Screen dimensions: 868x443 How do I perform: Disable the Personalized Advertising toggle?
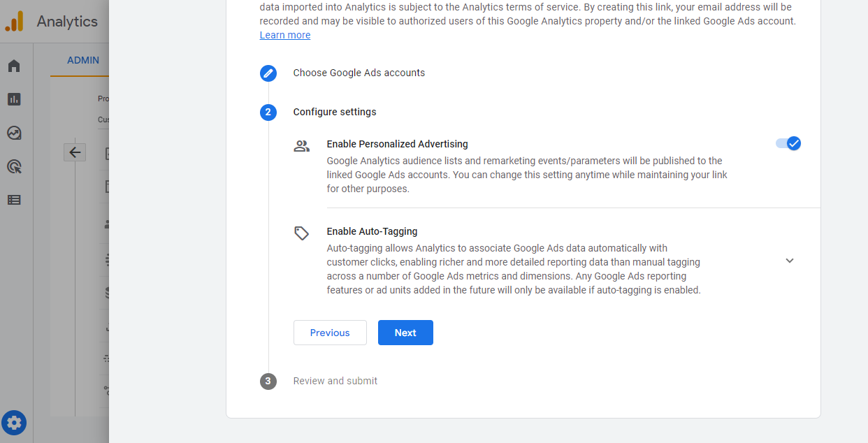click(x=788, y=143)
